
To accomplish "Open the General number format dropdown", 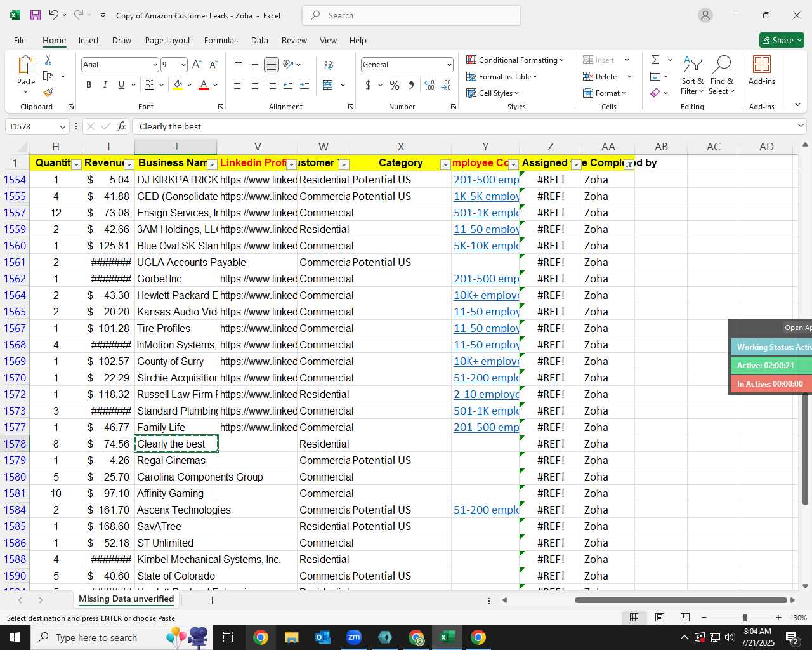I will click(x=449, y=65).
